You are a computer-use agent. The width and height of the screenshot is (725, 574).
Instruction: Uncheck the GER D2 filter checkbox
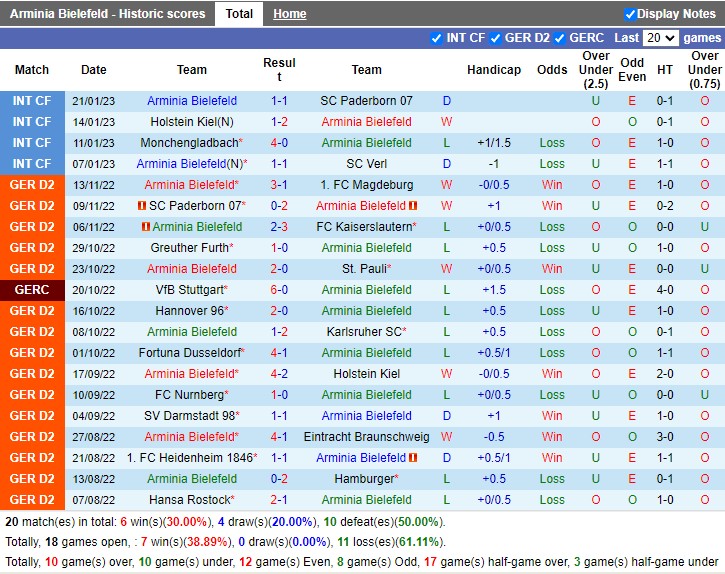(x=495, y=38)
